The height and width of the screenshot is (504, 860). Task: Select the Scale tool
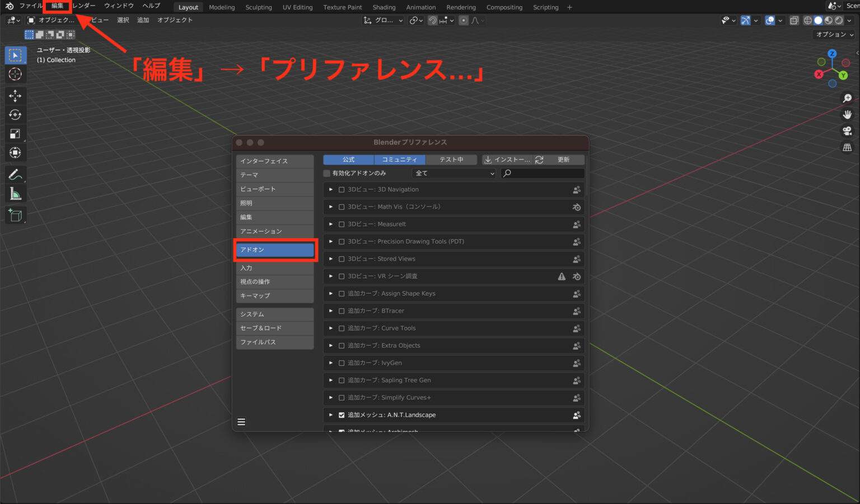(x=15, y=134)
